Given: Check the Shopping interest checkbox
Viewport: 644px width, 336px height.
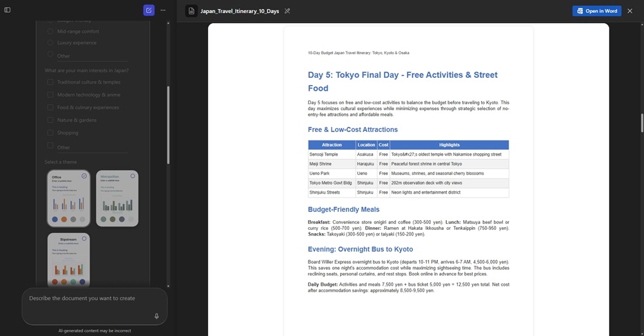Looking at the screenshot, I should tap(50, 133).
